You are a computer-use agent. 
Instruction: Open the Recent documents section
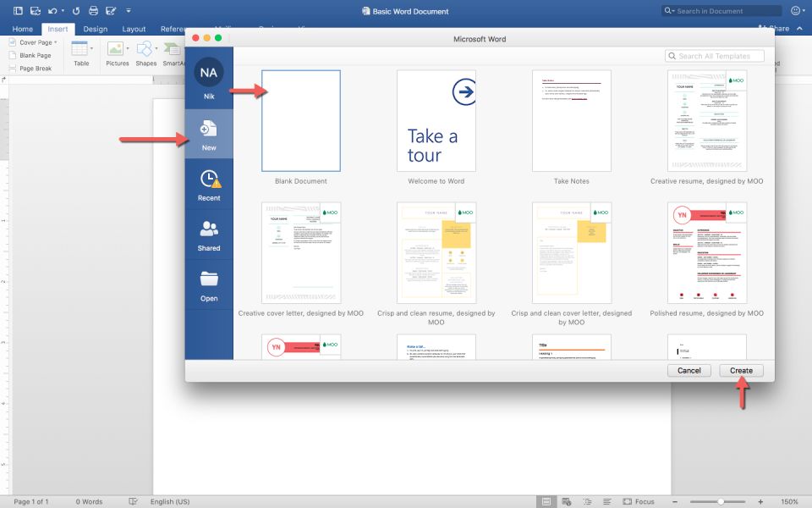208,185
